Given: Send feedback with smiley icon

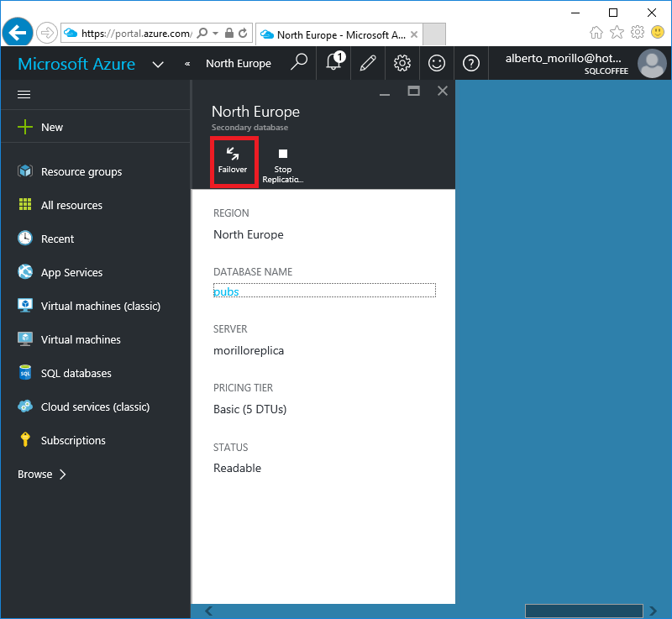Looking at the screenshot, I should coord(437,63).
